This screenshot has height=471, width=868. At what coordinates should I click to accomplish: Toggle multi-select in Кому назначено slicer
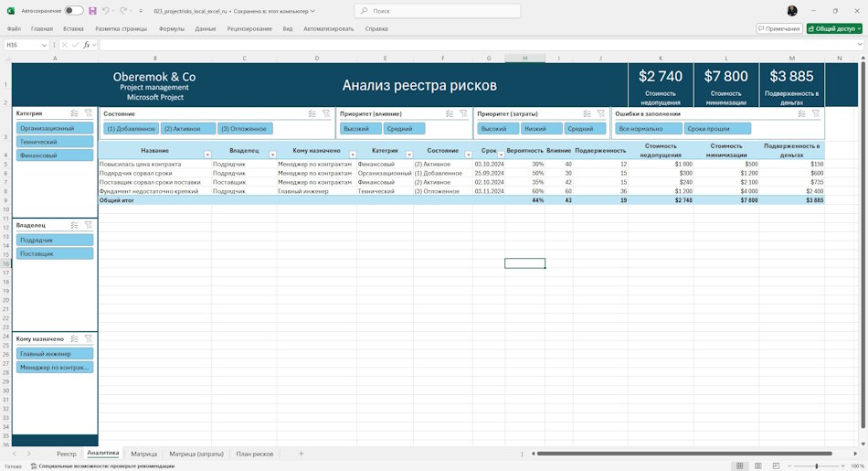click(x=74, y=338)
